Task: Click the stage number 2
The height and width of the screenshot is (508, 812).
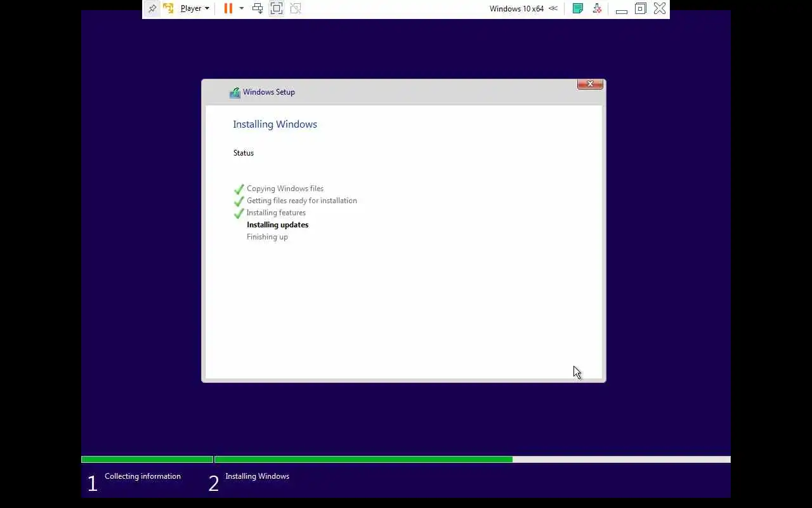Action: [x=214, y=484]
